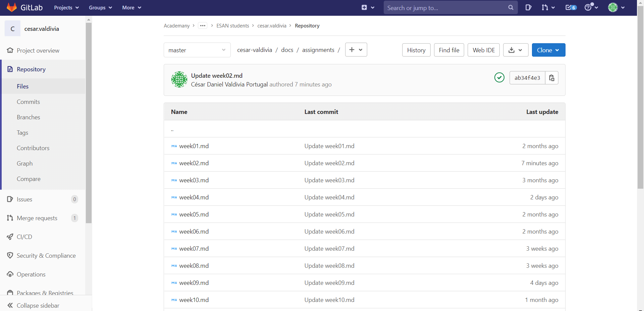The height and width of the screenshot is (311, 644).
Task: Open Commits in Repository submenu
Action: click(28, 102)
